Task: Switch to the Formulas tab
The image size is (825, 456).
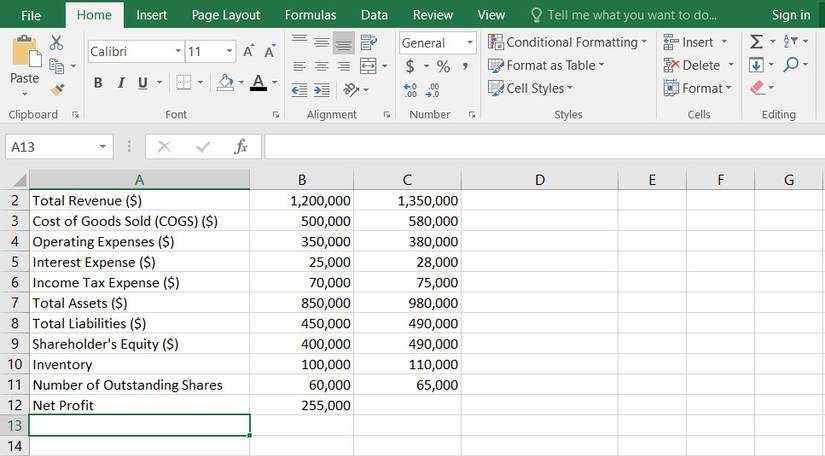Action: pos(310,15)
